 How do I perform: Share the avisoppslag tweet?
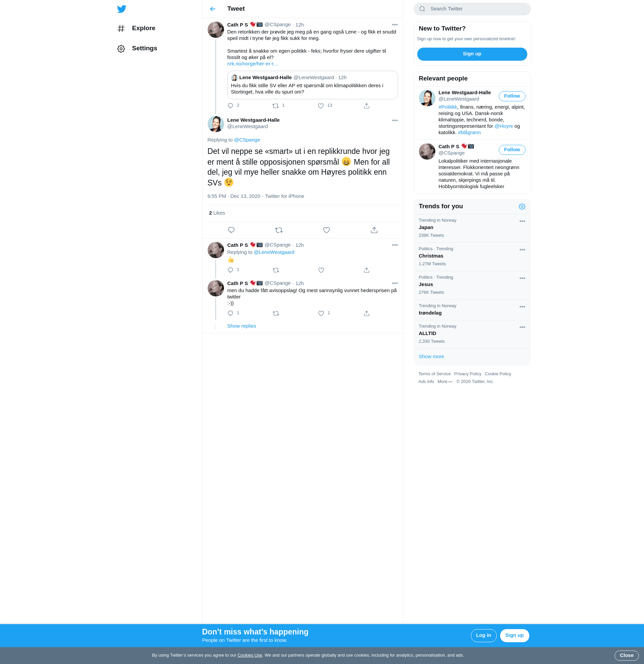pos(367,313)
